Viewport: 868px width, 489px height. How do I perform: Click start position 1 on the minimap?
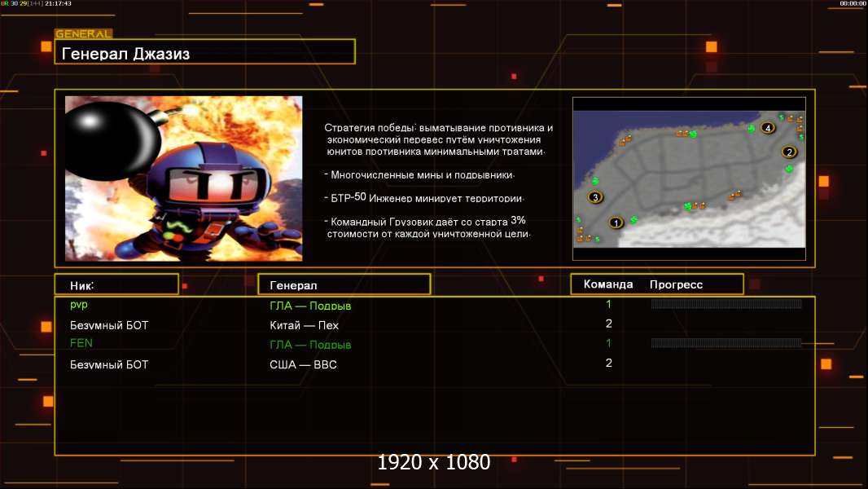616,222
